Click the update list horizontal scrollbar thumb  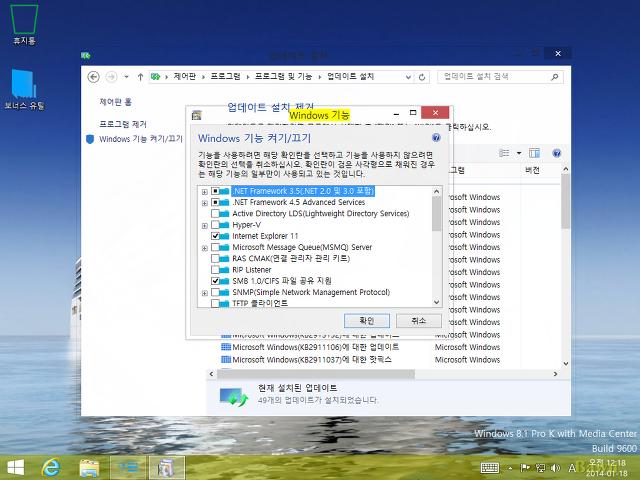pos(316,374)
